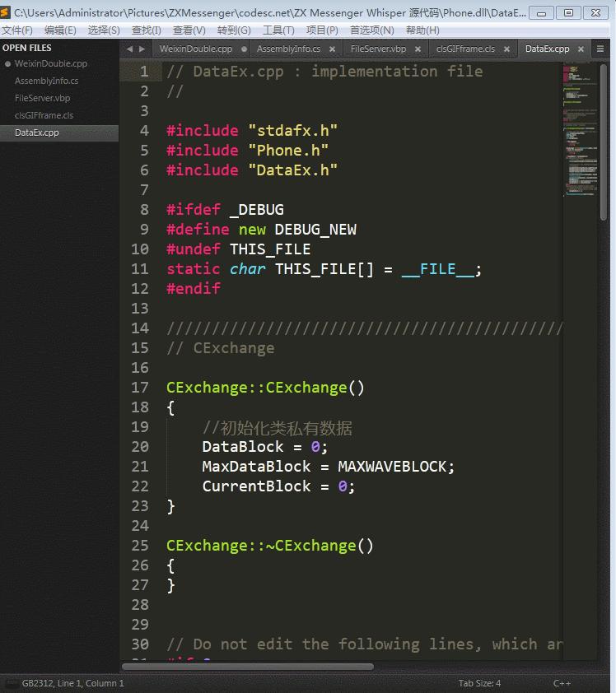Click the DataEx.cpp implementation file comment
The width and height of the screenshot is (616, 693).
(x=324, y=72)
